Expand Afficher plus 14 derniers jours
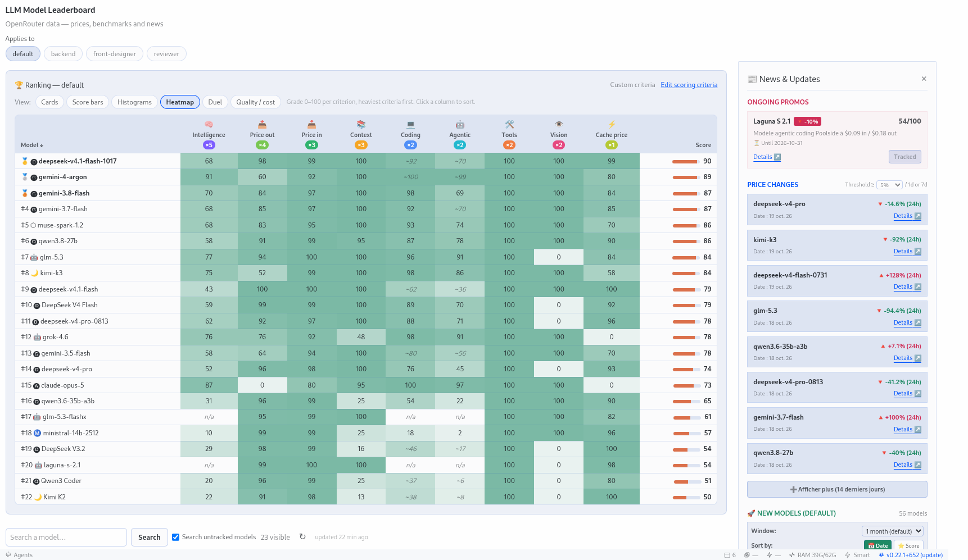The width and height of the screenshot is (968, 560). pyautogui.click(x=837, y=489)
